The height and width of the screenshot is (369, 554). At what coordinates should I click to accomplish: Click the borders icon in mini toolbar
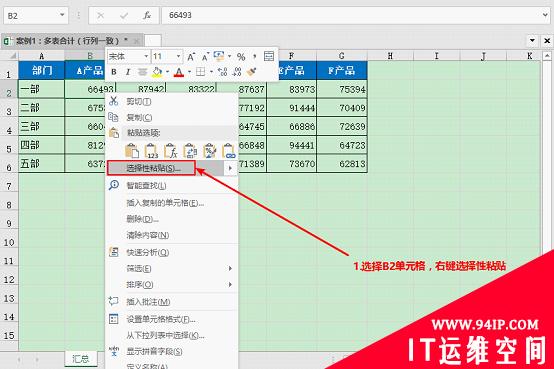pyautogui.click(x=200, y=72)
